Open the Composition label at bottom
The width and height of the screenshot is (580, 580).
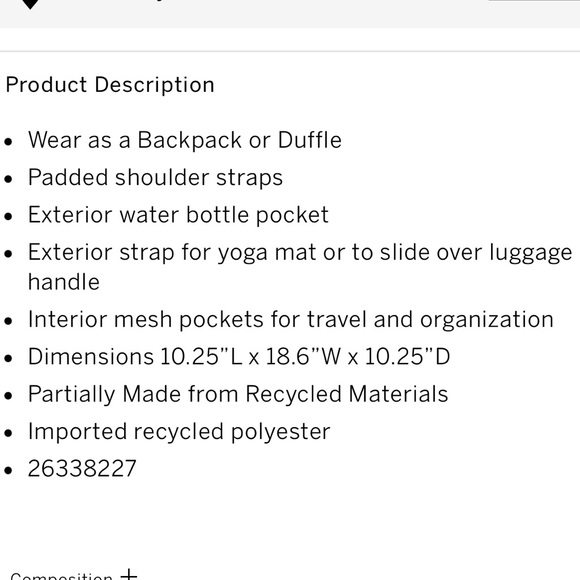click(x=61, y=576)
